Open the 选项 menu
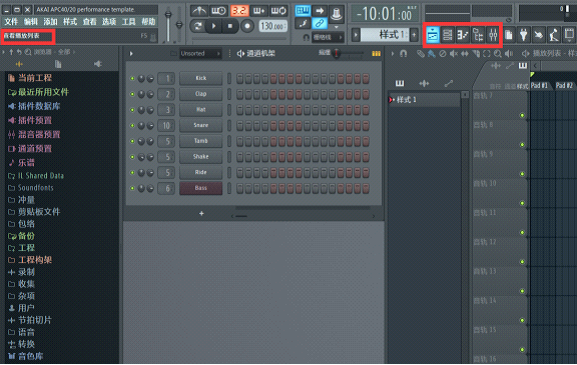Image resolution: width=577 pixels, height=365 pixels. point(109,22)
